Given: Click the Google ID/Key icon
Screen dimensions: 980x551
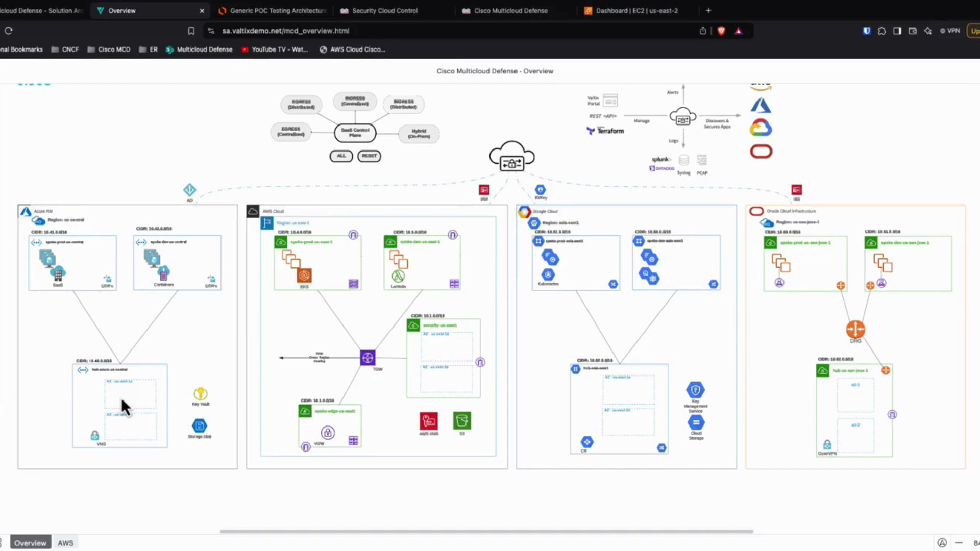Looking at the screenshot, I should pyautogui.click(x=540, y=190).
